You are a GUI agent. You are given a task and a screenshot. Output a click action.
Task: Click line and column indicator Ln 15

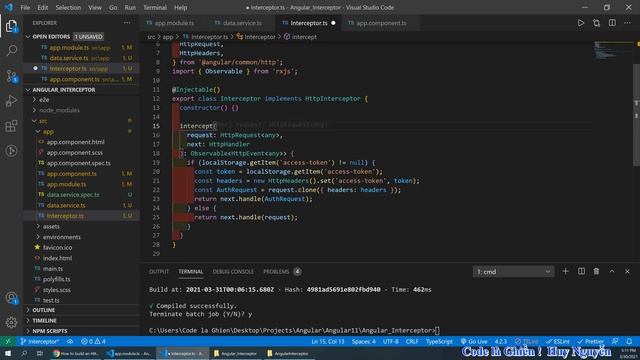pyautogui.click(x=328, y=341)
